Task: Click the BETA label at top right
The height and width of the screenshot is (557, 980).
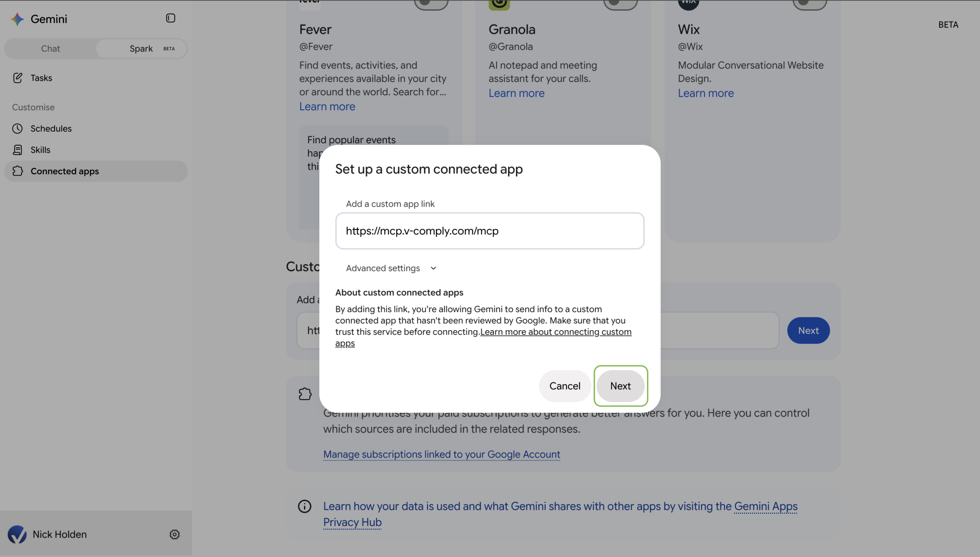Action: 948,24
